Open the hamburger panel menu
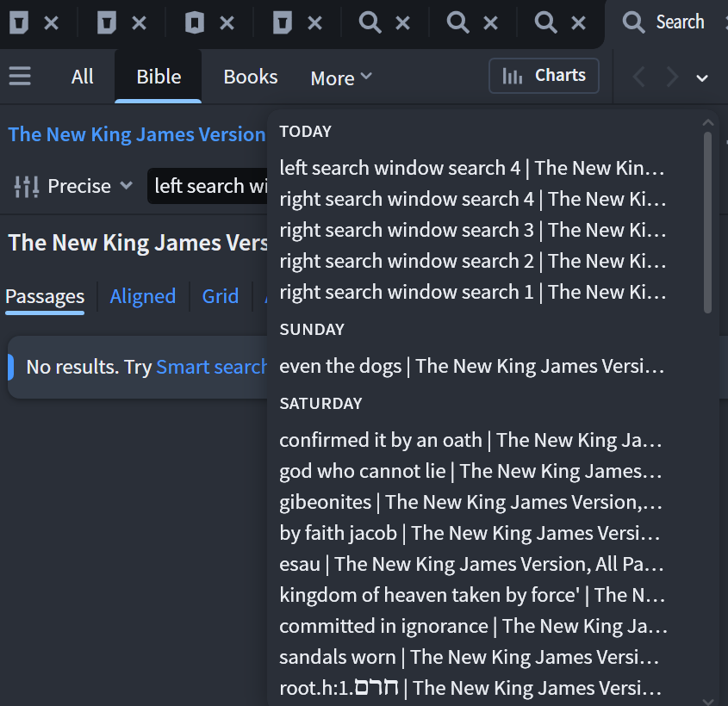This screenshot has height=706, width=728. coord(20,76)
